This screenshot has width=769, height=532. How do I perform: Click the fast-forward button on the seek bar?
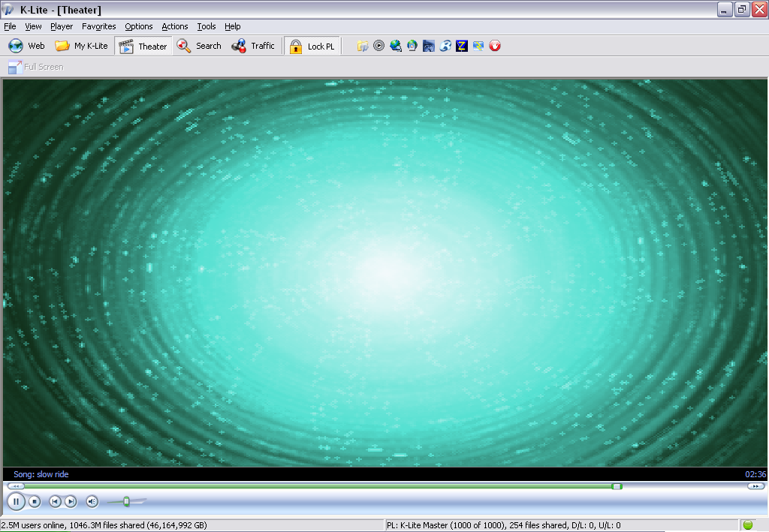pos(755,486)
